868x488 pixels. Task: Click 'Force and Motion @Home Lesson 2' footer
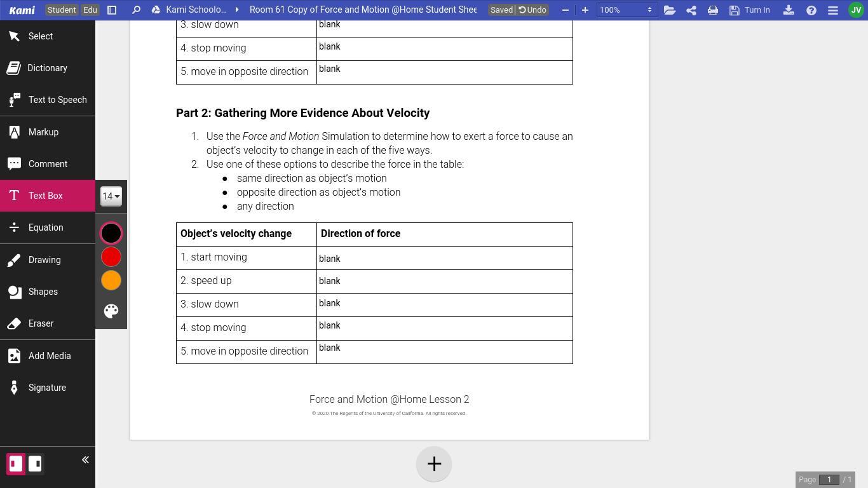[x=390, y=400]
